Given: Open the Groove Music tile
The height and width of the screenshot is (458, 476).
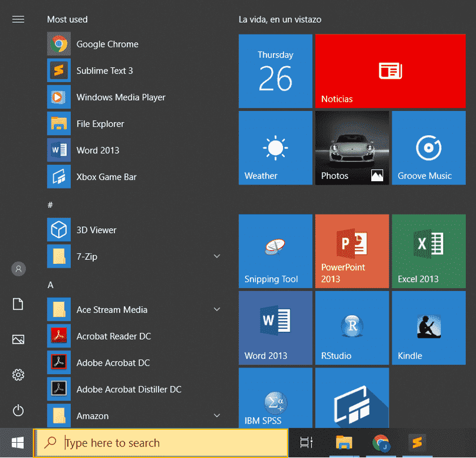Looking at the screenshot, I should (x=428, y=148).
